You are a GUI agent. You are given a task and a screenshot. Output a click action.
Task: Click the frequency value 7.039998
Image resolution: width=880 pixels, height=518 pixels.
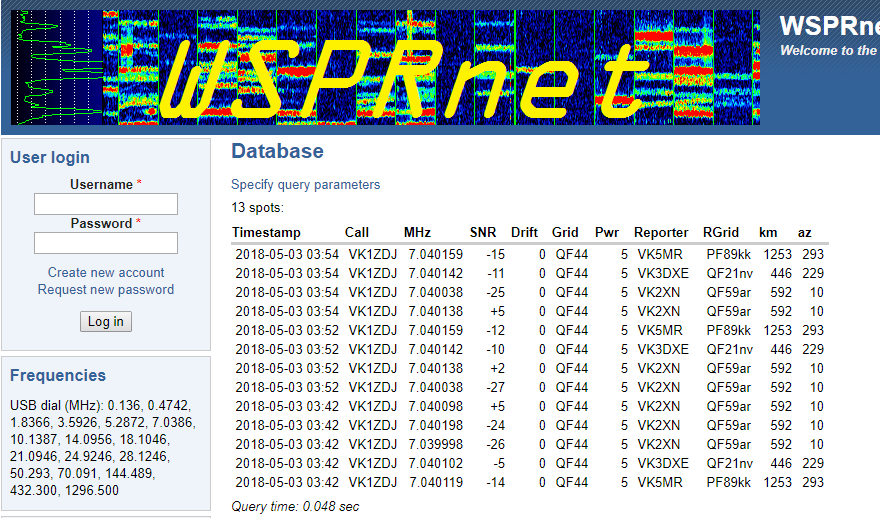coord(436,444)
